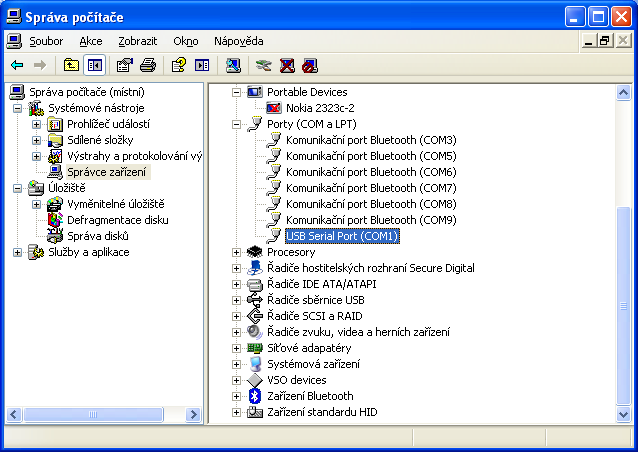The image size is (640, 452).
Task: Click the Up one level folder icon
Action: (71, 65)
